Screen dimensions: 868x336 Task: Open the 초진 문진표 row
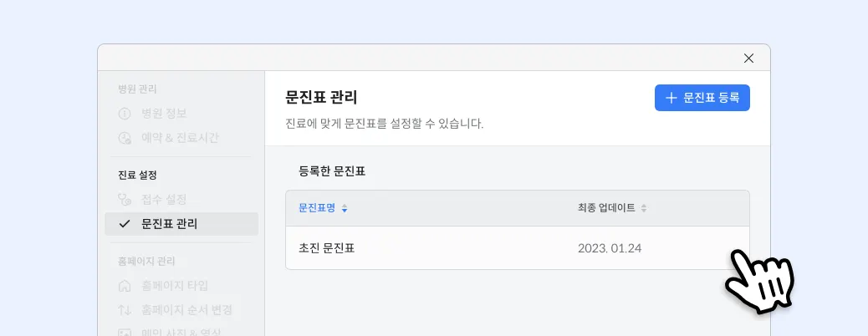pyautogui.click(x=327, y=248)
